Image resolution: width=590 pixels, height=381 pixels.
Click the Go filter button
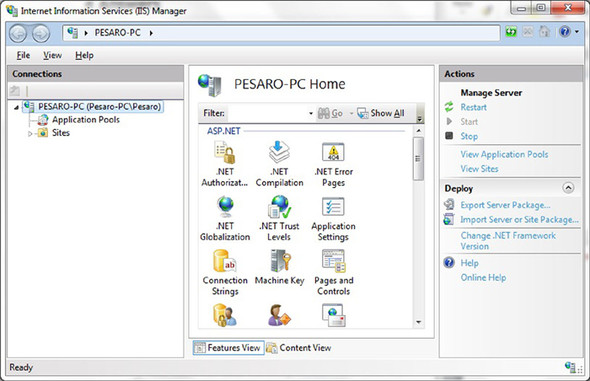(330, 113)
